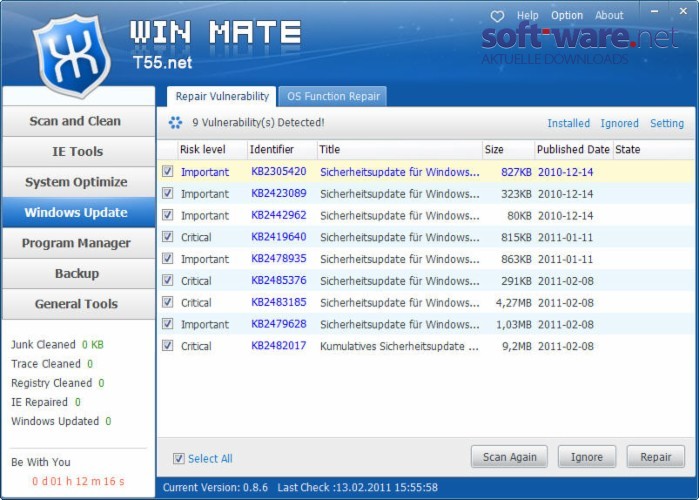Open the System Optimize section
The width and height of the screenshot is (699, 500).
click(78, 182)
